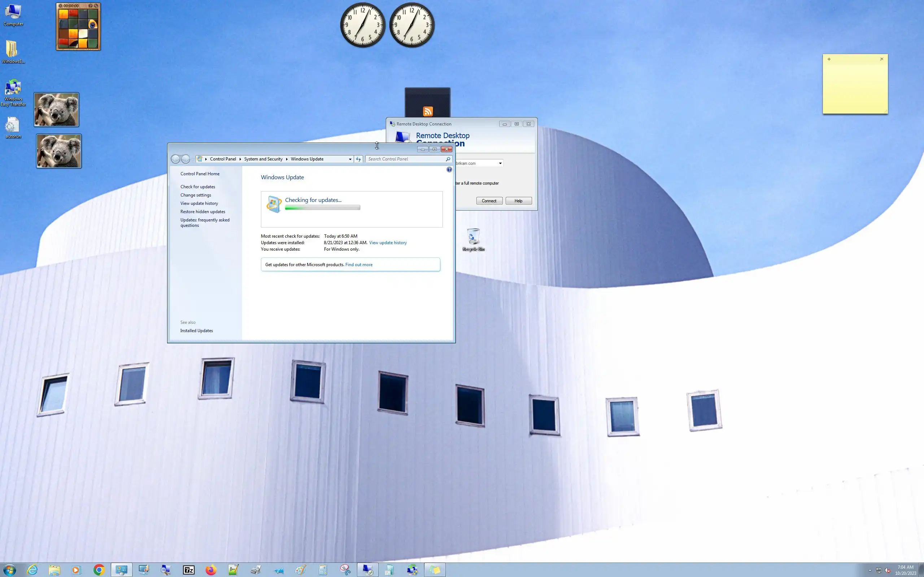Click the Windows Update help question icon
Screen dimensions: 924x577
click(449, 169)
